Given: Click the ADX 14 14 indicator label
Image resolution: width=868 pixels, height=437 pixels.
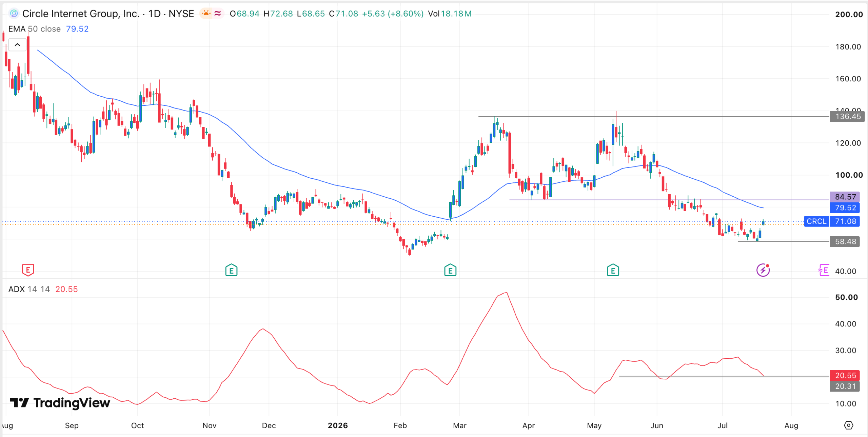Looking at the screenshot, I should click(x=29, y=289).
